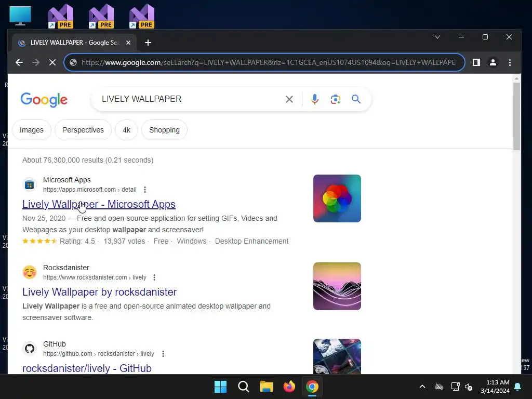Open taskbar Search

tap(244, 387)
